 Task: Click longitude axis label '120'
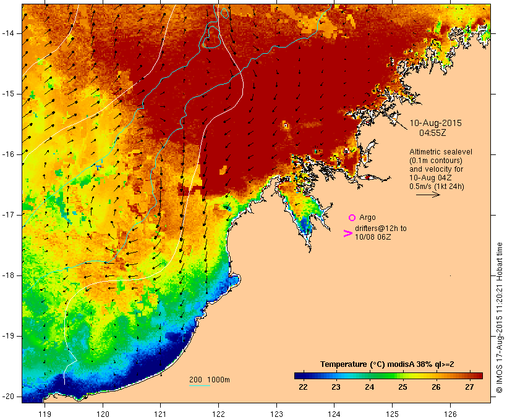[x=103, y=414]
